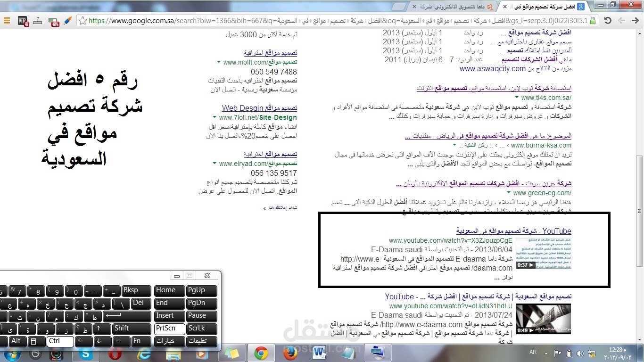Click Bksp key on on-screen keyboard
644x362 pixels.
137,290
